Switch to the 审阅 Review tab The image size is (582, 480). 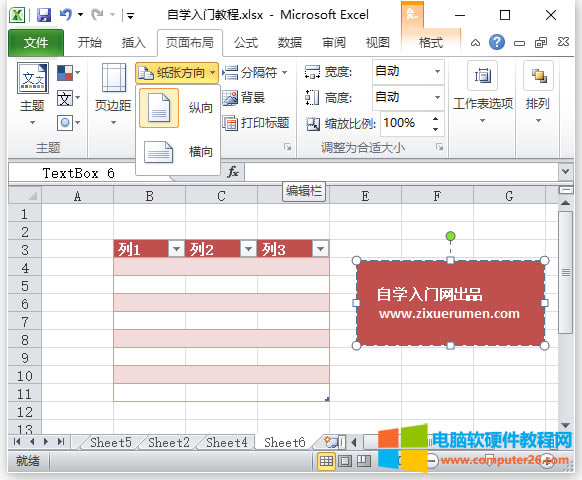click(x=334, y=43)
